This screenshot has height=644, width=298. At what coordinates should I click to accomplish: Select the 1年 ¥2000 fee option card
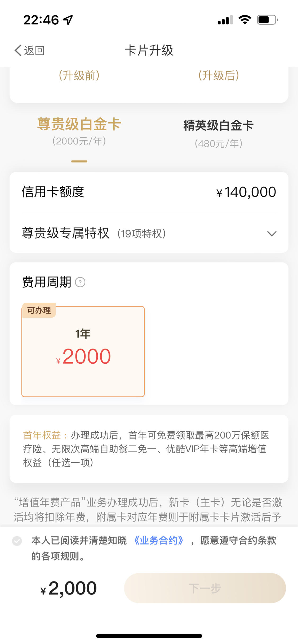click(83, 351)
